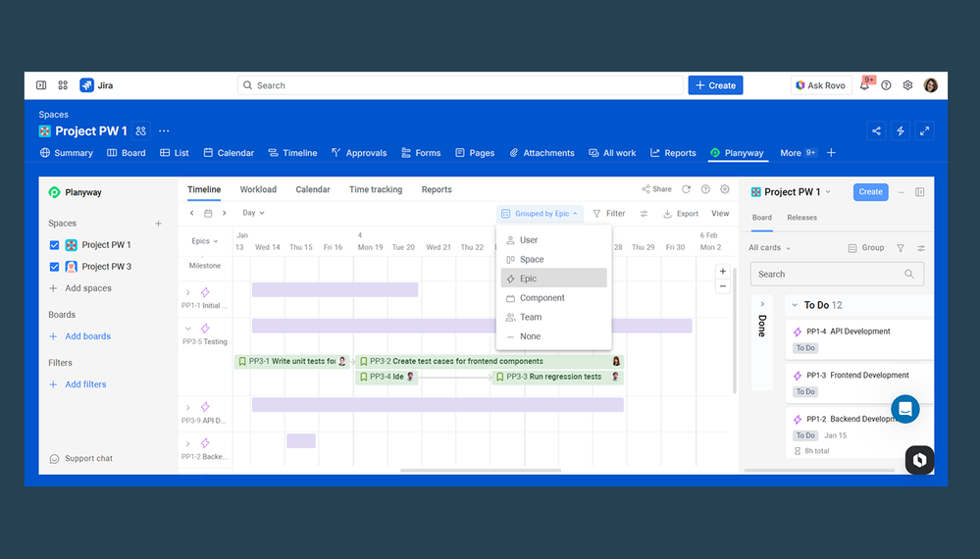
Task: Open Planyway settings gear icon
Action: [724, 189]
